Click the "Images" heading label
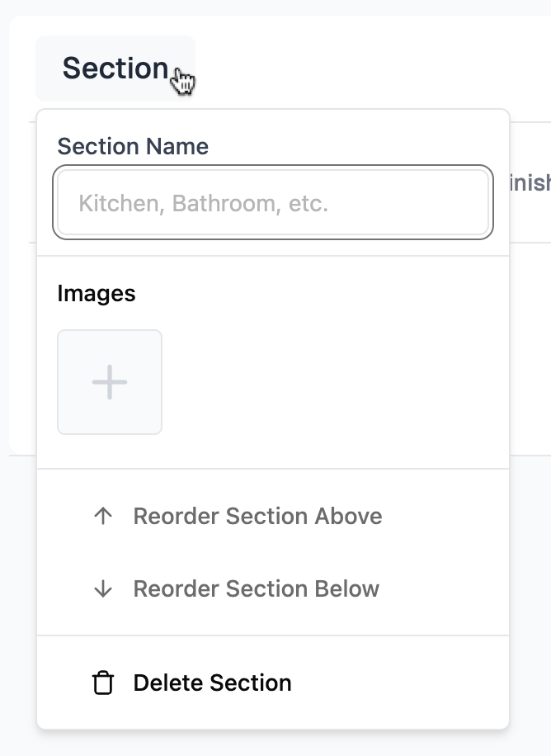The image size is (551, 756). coord(97,294)
